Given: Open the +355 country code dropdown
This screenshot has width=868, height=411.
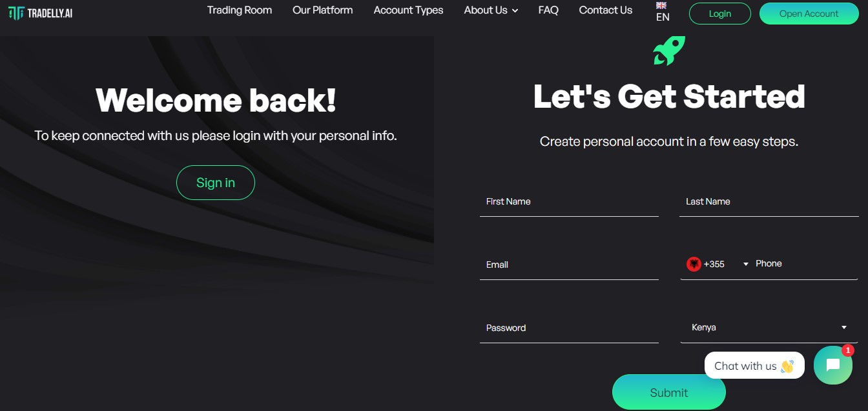Looking at the screenshot, I should click(745, 264).
